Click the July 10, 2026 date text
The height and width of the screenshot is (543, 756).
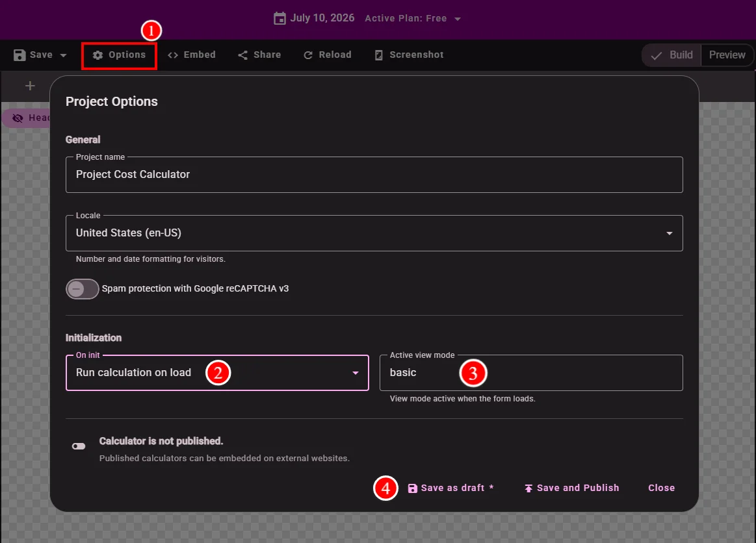tap(322, 18)
